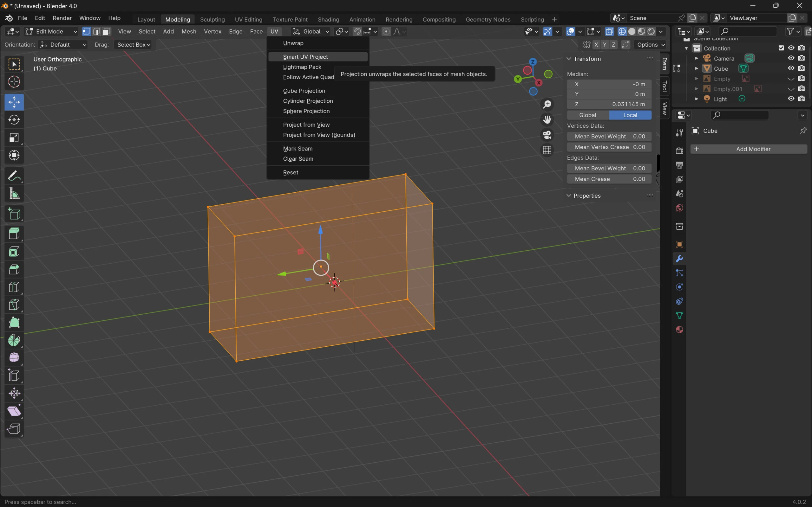
Task: Expand the Light item in outliner
Action: 697,99
